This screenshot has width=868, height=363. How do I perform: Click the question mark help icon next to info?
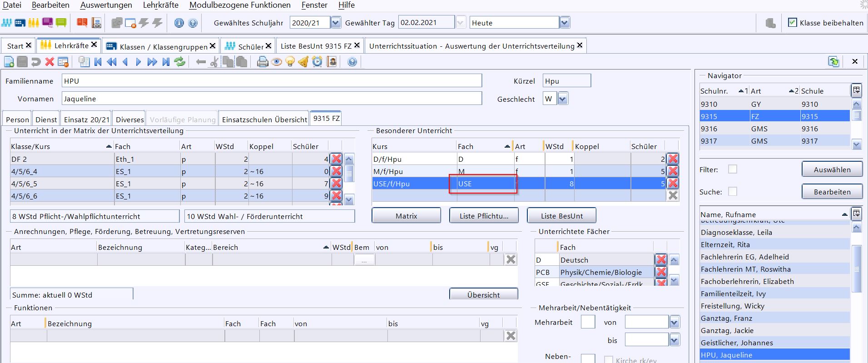pyautogui.click(x=193, y=23)
